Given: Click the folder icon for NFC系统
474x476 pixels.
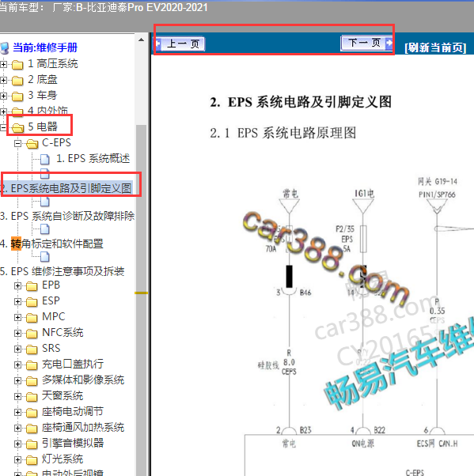Looking at the screenshot, I should point(32,334).
